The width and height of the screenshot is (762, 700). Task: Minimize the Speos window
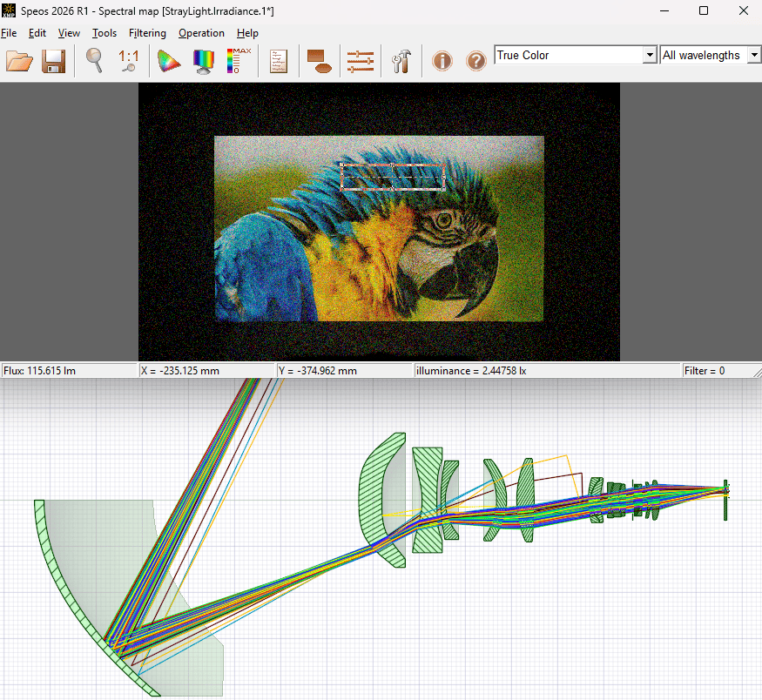(664, 10)
